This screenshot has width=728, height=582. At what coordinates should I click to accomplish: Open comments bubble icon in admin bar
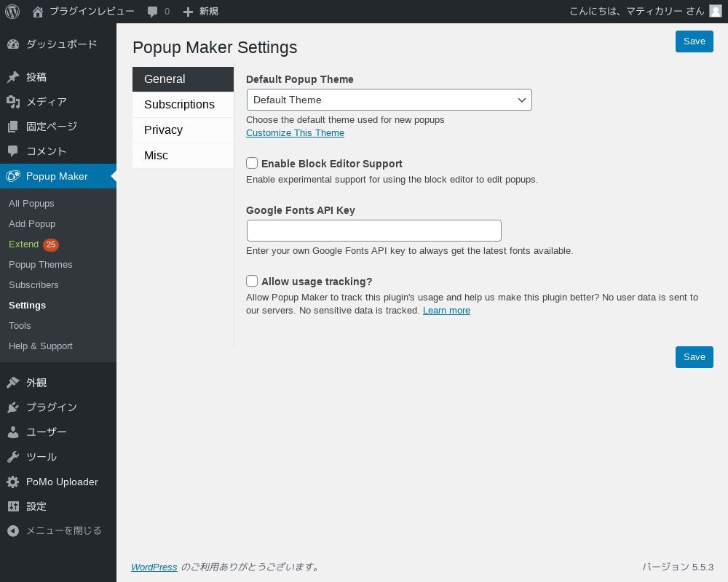coord(152,12)
